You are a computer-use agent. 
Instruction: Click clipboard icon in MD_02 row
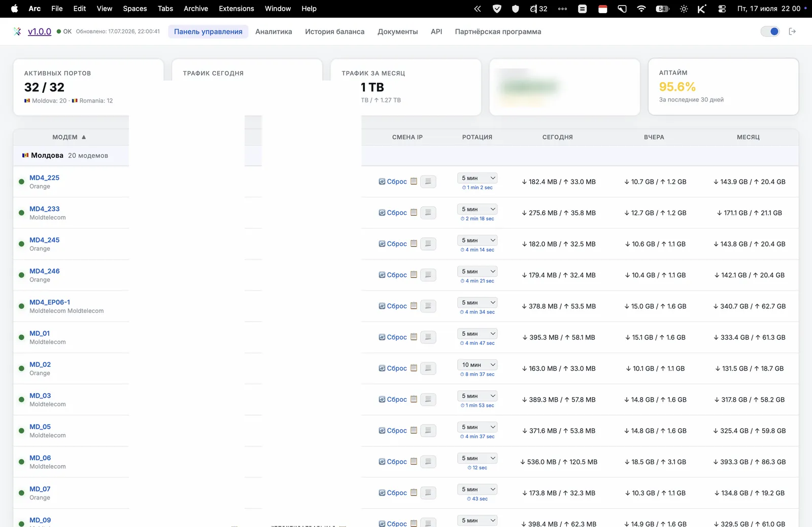[x=414, y=368]
